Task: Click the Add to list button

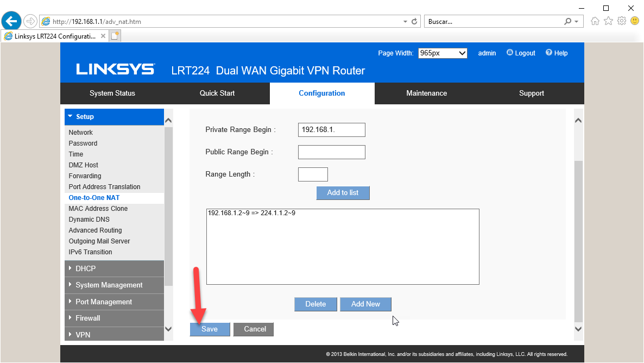Action: pyautogui.click(x=343, y=193)
